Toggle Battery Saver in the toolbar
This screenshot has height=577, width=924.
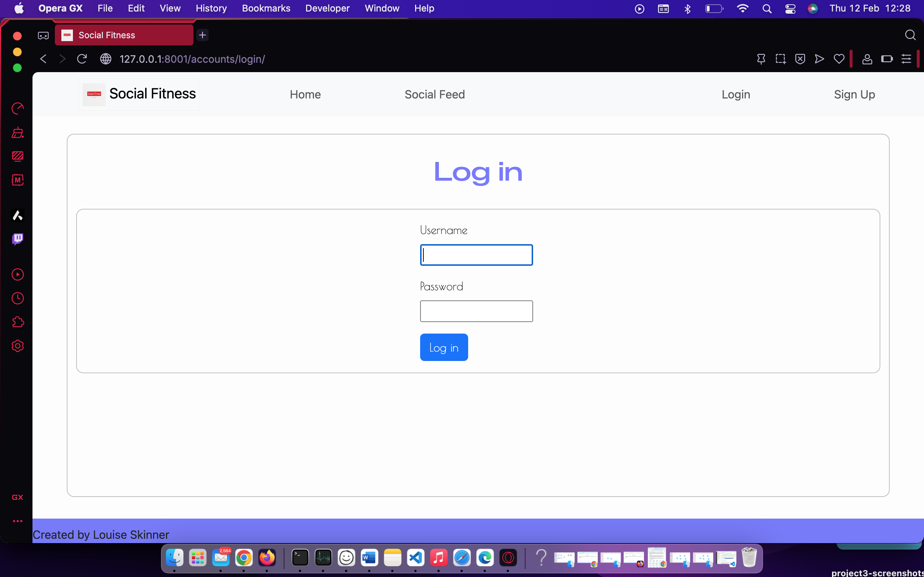[887, 59]
